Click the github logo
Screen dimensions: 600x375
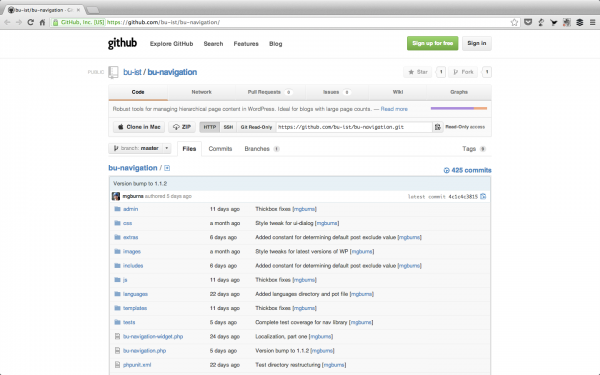pos(122,43)
